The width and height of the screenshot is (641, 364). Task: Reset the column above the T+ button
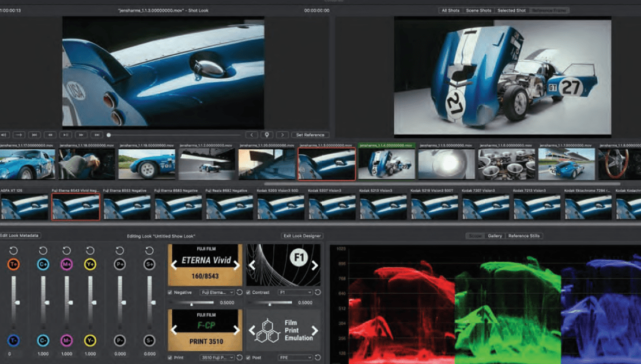coord(13,251)
